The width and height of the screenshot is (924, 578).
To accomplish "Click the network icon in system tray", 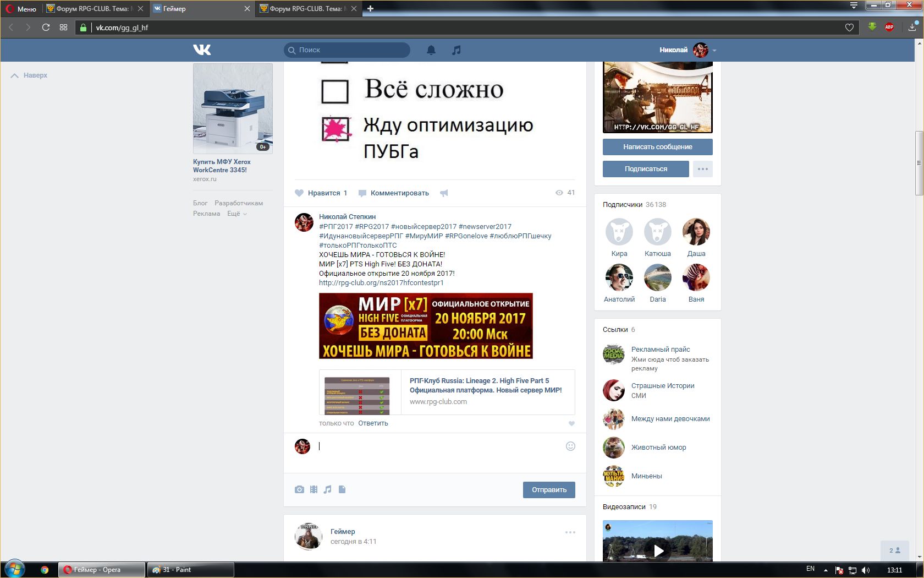I will pyautogui.click(x=853, y=570).
